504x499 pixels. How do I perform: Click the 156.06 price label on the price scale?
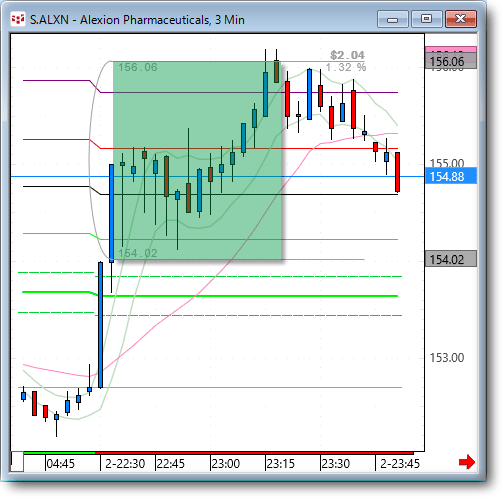[451, 61]
